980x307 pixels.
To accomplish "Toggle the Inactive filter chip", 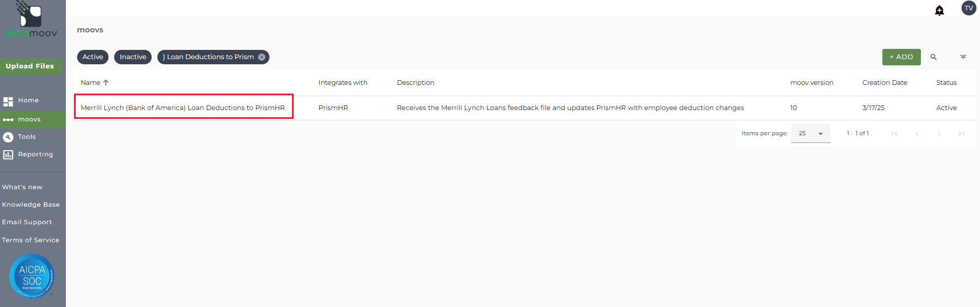I will (133, 57).
